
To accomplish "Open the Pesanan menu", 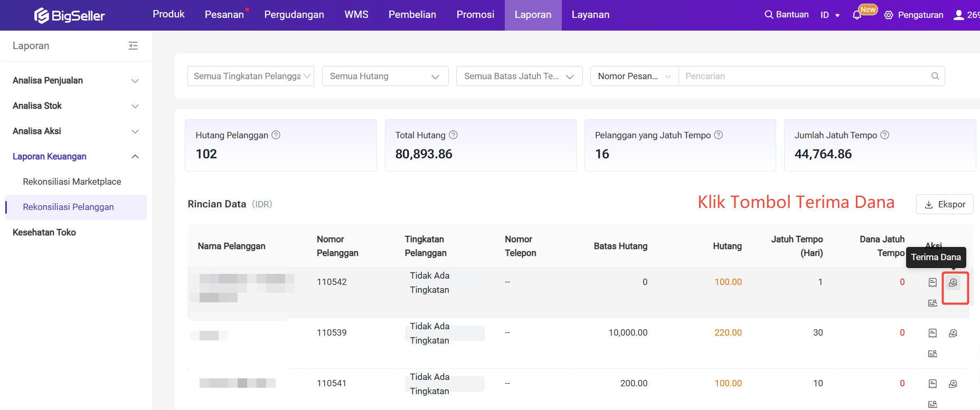I will (x=224, y=15).
